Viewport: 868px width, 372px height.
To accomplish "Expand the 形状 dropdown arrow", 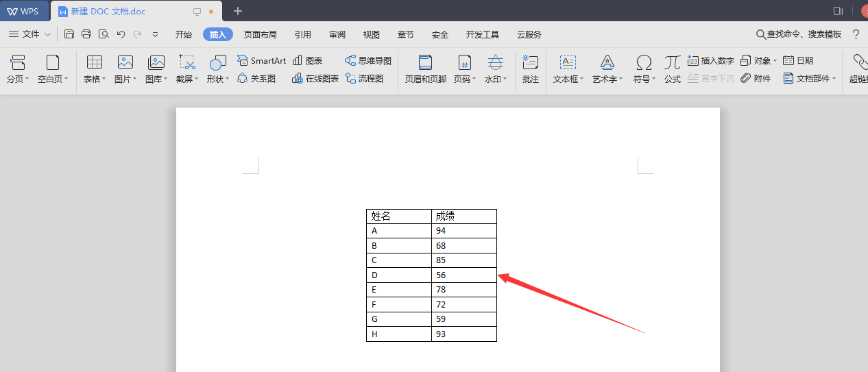I will click(x=228, y=79).
